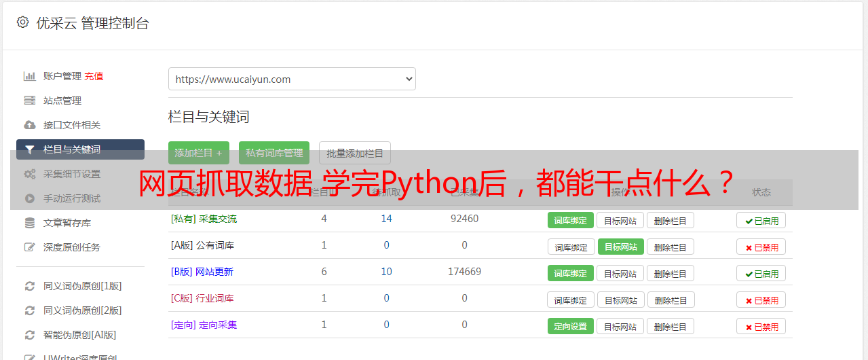Open the [A版] 公有词库 column link
Image resolution: width=868 pixels, height=360 pixels.
[x=202, y=245]
